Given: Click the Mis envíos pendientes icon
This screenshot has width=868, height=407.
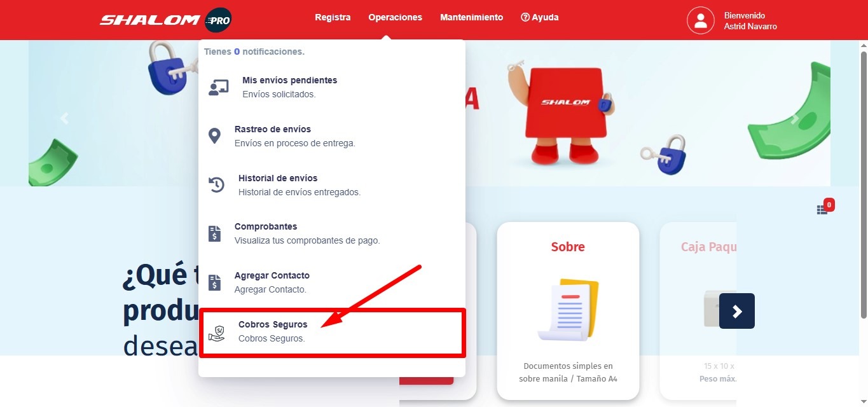Looking at the screenshot, I should click(x=218, y=88).
